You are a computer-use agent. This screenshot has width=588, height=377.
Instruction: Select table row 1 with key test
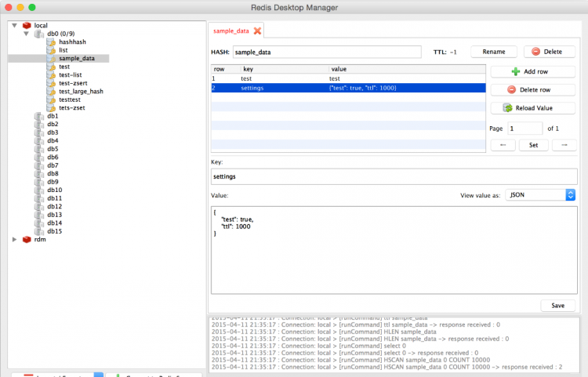tap(348, 78)
